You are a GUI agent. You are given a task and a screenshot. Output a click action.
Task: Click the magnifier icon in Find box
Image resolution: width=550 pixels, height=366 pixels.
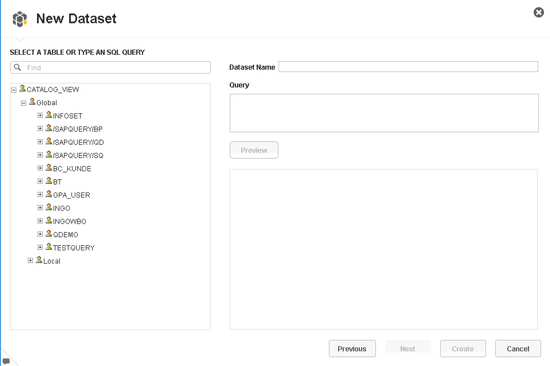pyautogui.click(x=18, y=67)
